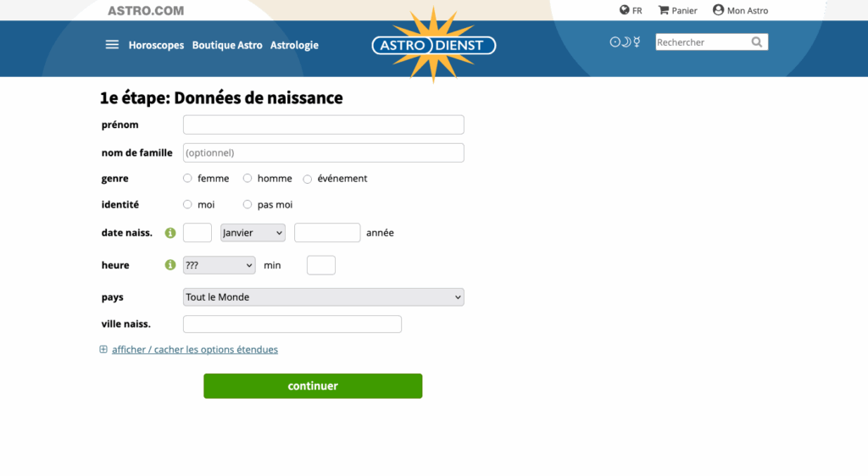Open the Boutique Astro menu
This screenshot has height=476, width=868.
pyautogui.click(x=227, y=46)
